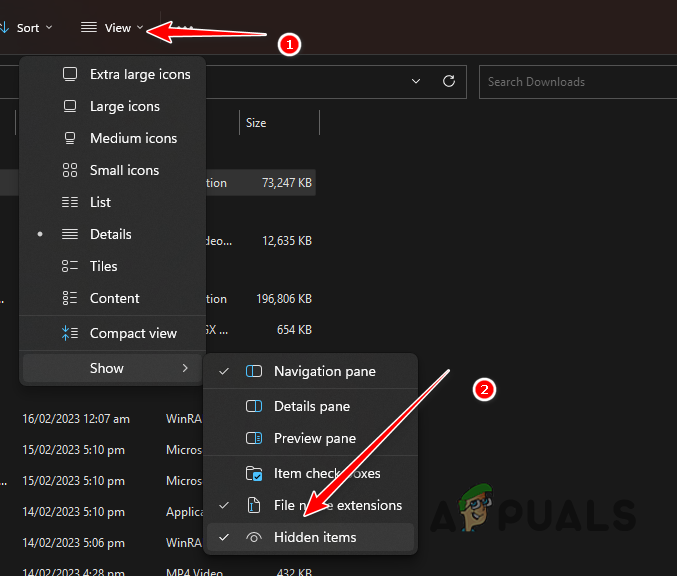Select the file row sized 196,806 KB
The height and width of the screenshot is (576, 677).
[x=261, y=299]
